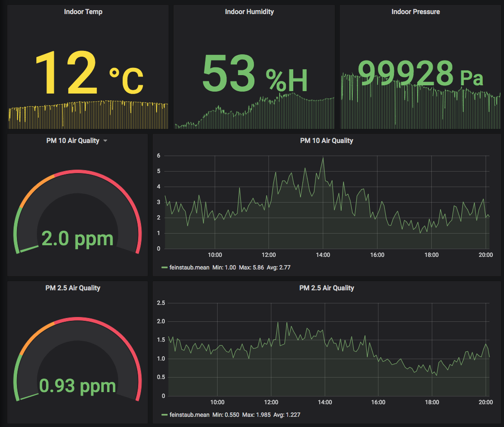Click the Avg: 2.77 legend value
This screenshot has width=504, height=427.
278,268
